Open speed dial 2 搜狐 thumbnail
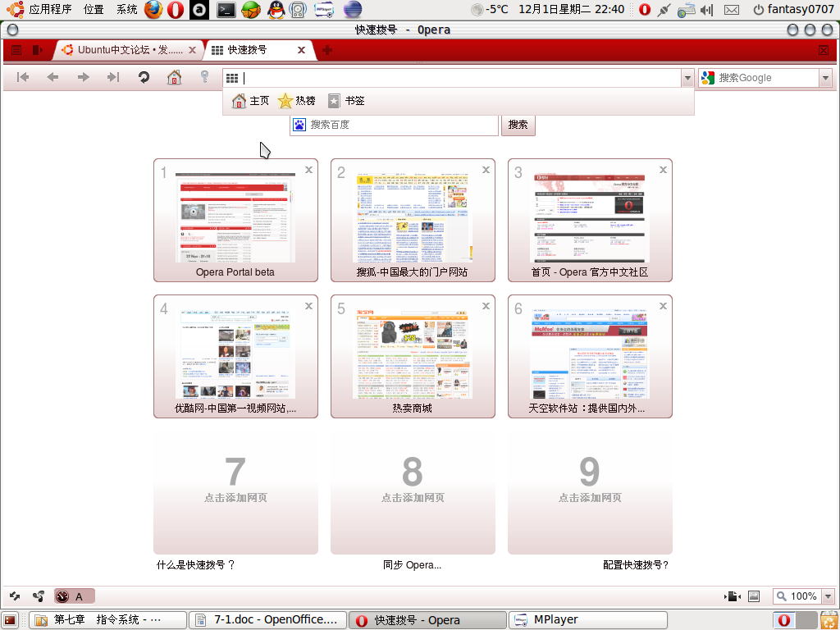The height and width of the screenshot is (630, 840). [x=413, y=220]
